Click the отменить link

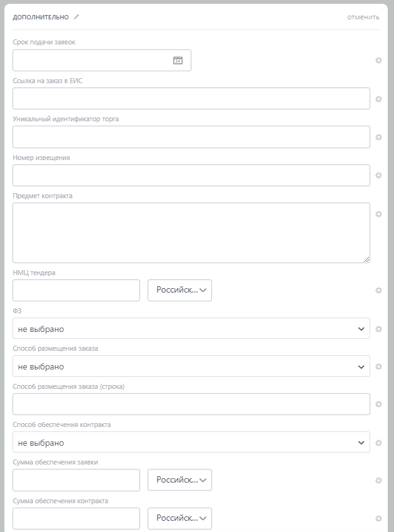pos(363,17)
